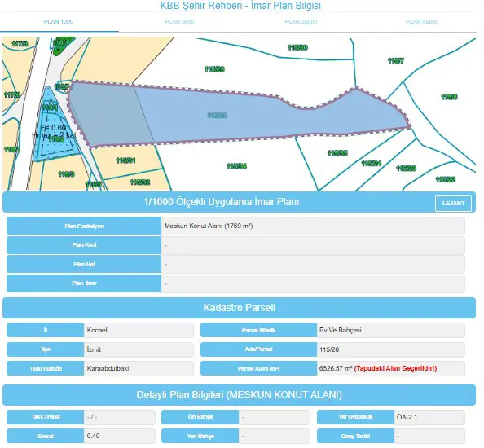Click the highlighted parcel 115/26 on the map

pyautogui.click(x=217, y=116)
